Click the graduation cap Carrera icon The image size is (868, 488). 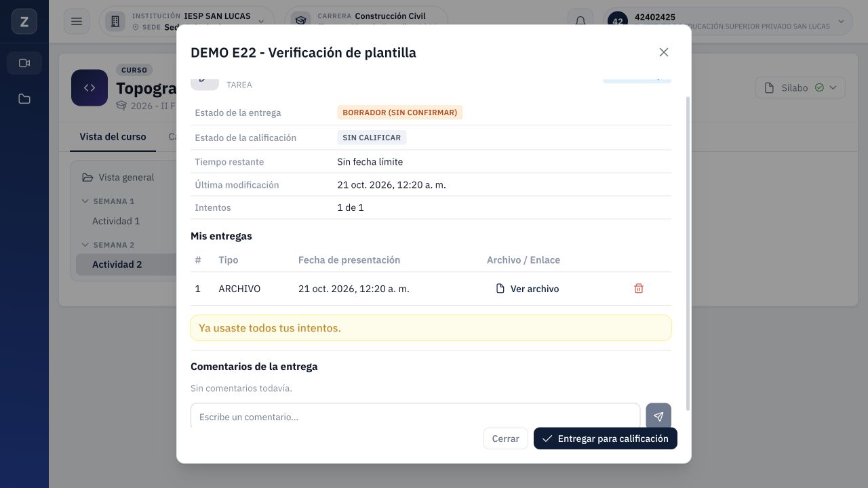coord(300,22)
